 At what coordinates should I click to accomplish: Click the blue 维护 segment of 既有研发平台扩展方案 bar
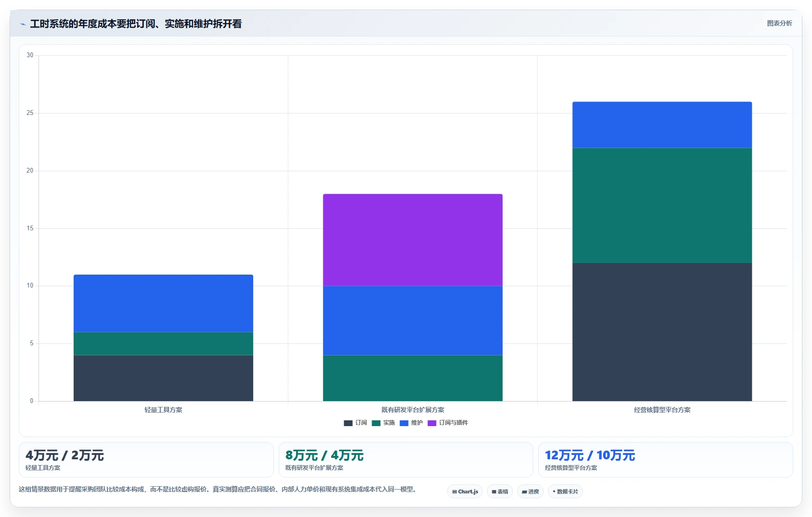(x=412, y=320)
